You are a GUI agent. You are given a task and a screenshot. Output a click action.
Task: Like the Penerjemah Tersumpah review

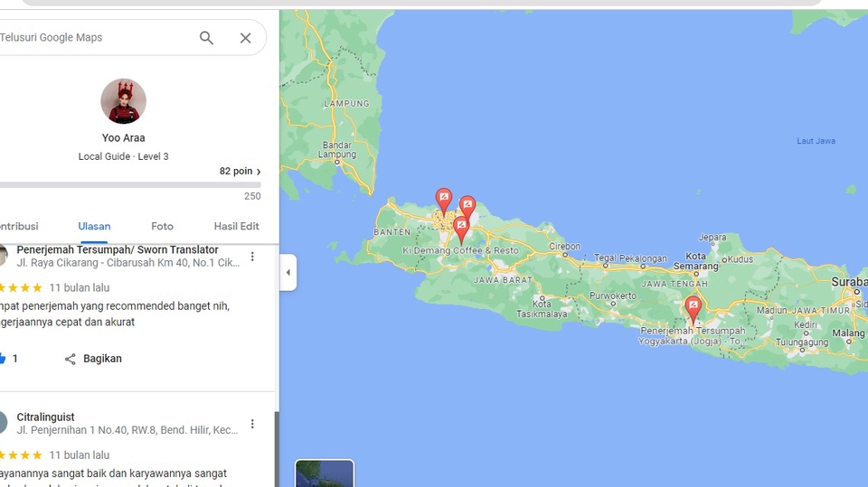click(3, 359)
